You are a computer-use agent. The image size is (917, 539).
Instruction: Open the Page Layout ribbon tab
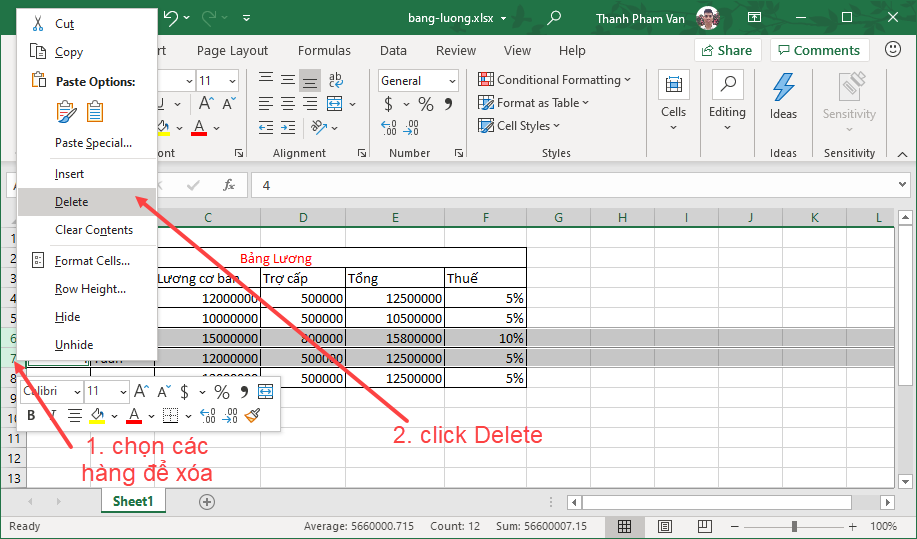232,50
